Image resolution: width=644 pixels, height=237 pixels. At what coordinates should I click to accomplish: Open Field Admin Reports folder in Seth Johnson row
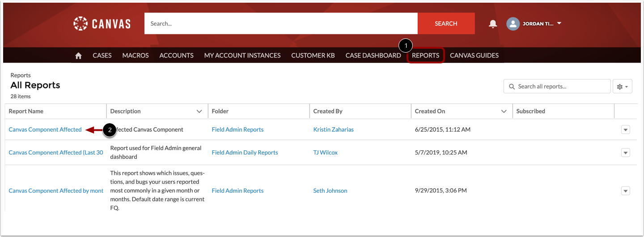pos(237,191)
